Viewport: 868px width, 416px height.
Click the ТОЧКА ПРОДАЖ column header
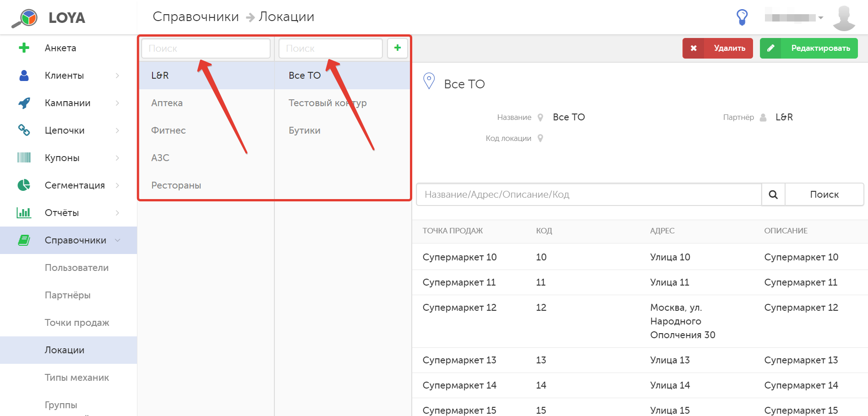coord(453,231)
